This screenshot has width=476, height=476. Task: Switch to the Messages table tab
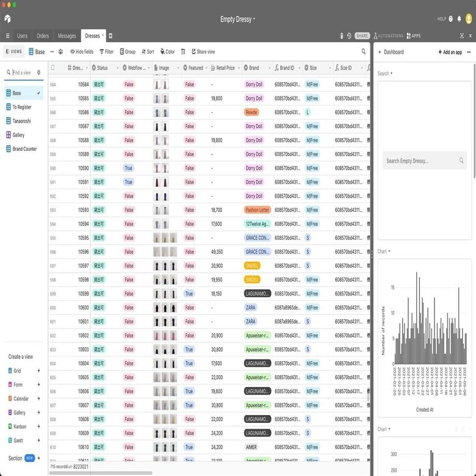click(x=67, y=36)
